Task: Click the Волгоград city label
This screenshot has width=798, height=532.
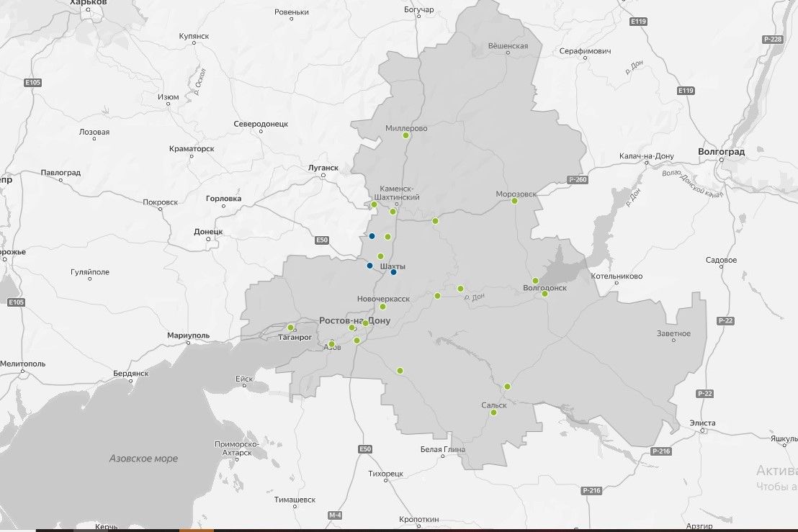Action: (x=721, y=153)
